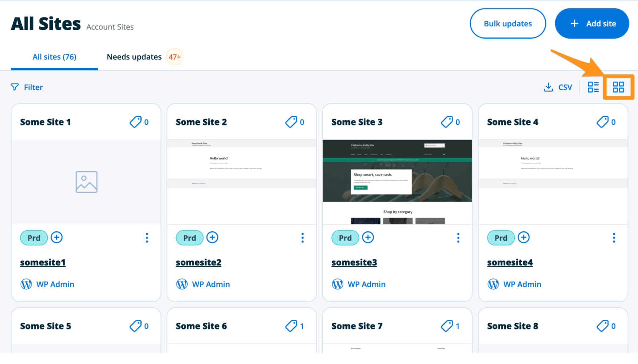Open the options menu for Some Site 3

[458, 238]
